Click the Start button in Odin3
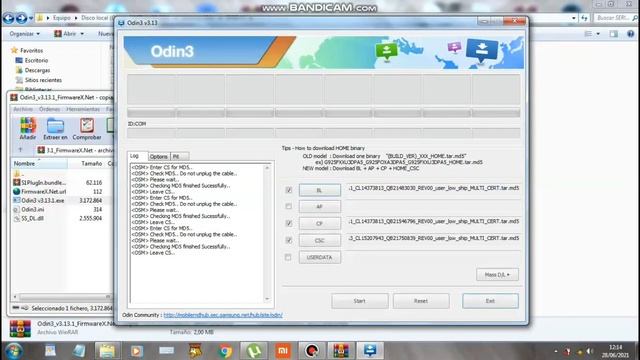 tap(360, 301)
